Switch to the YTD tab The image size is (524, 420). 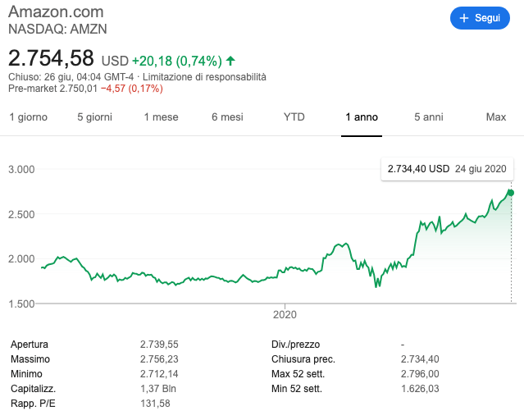pyautogui.click(x=294, y=117)
